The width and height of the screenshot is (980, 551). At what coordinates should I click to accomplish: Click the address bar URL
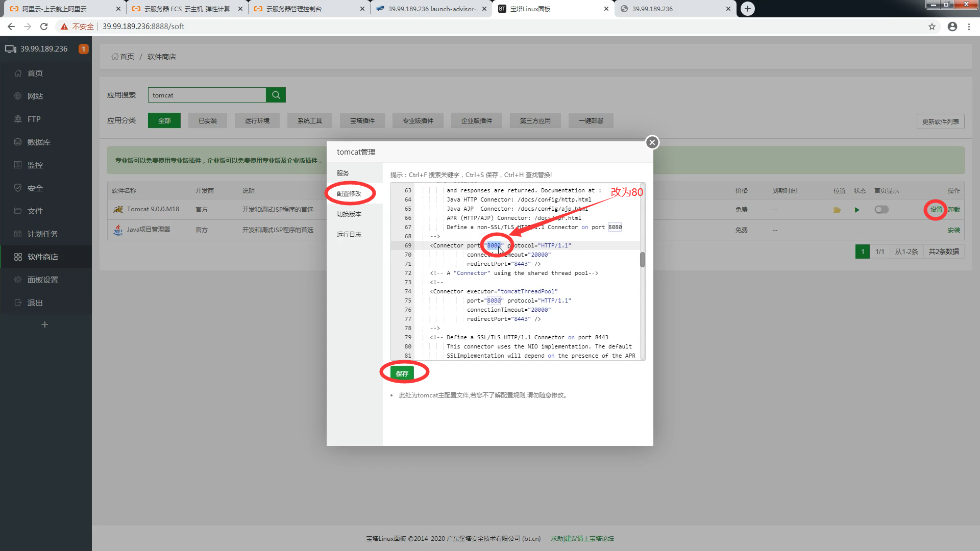(x=143, y=27)
